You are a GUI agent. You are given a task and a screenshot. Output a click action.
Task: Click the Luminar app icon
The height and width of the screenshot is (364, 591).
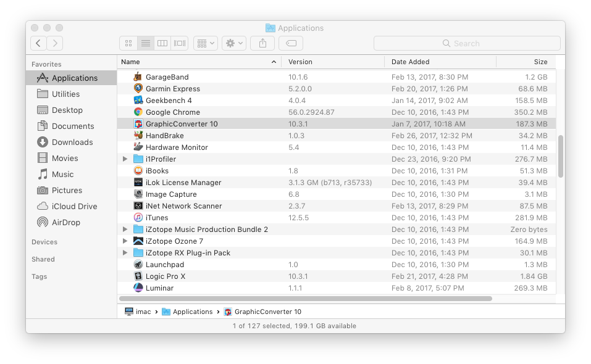tap(138, 288)
